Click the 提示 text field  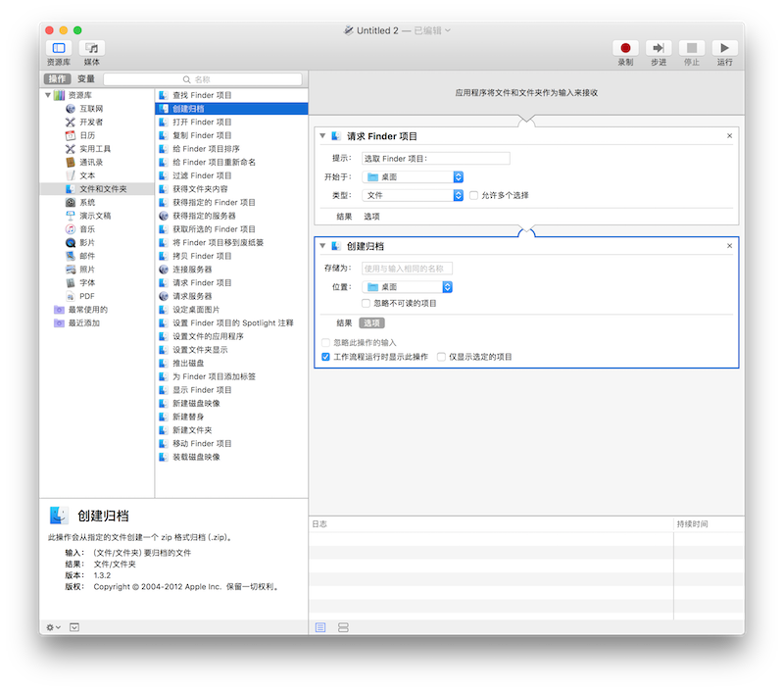(436, 159)
